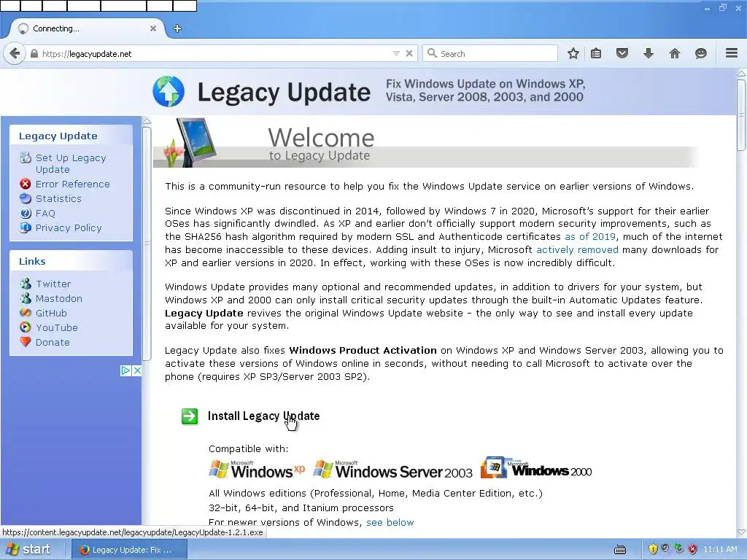Click the page scrollbar down arrow
The width and height of the screenshot is (747, 560).
[x=741, y=532]
